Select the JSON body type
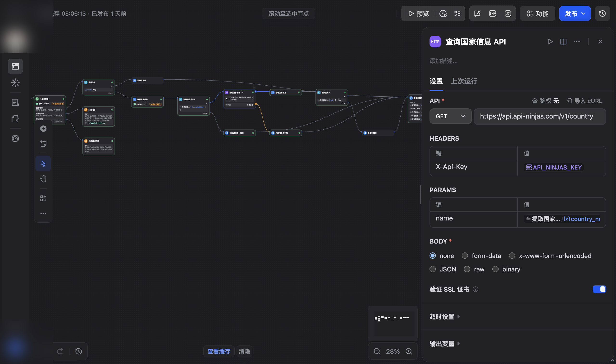The height and width of the screenshot is (364, 616). (x=433, y=269)
